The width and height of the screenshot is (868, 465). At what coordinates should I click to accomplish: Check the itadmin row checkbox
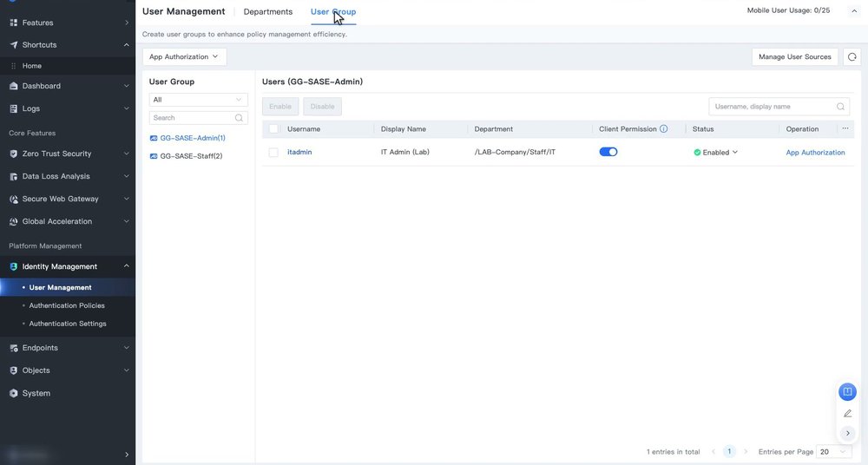(x=273, y=152)
